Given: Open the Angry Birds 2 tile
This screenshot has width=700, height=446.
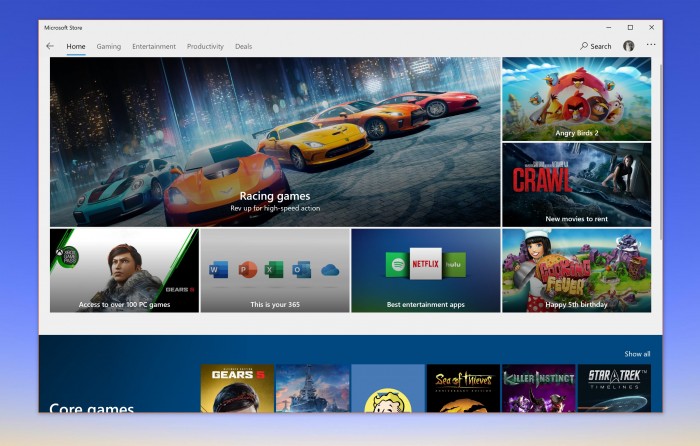Looking at the screenshot, I should (576, 99).
